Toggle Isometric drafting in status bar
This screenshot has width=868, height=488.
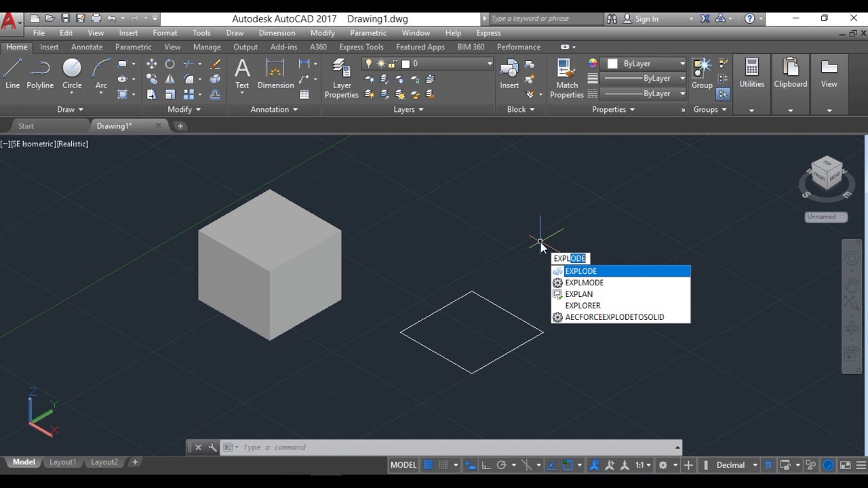pos(526,465)
